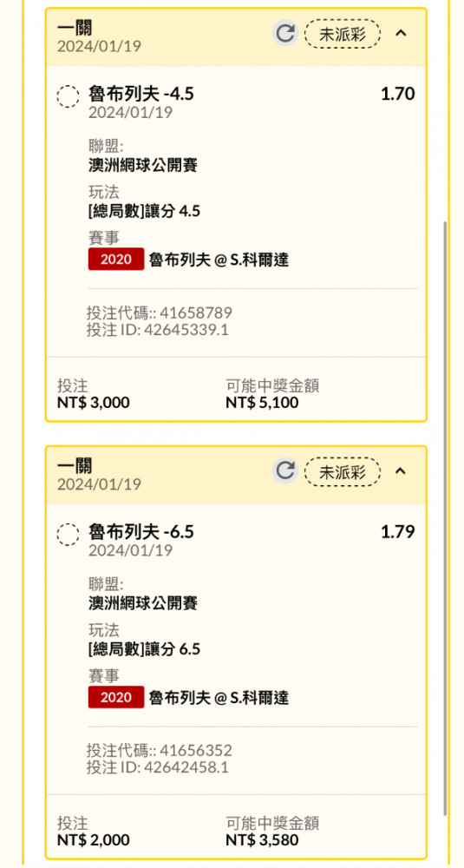Refresh the 魯布列夫 -6.5 bet slip

pos(284,471)
